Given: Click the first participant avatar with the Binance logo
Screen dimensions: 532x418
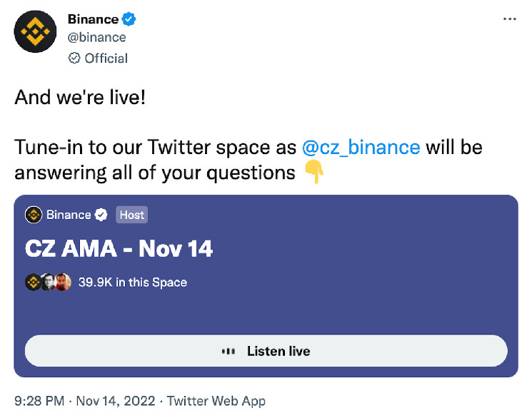Looking at the screenshot, I should point(33,282).
